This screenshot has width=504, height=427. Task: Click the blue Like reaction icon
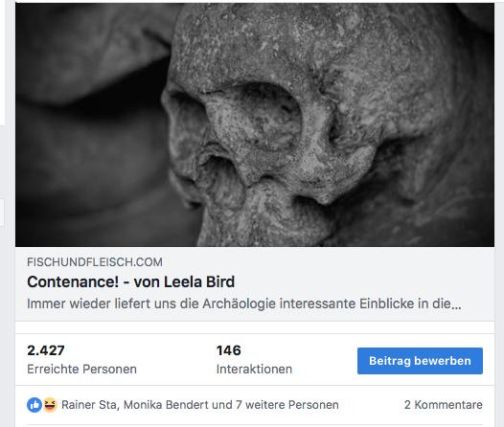pos(34,405)
